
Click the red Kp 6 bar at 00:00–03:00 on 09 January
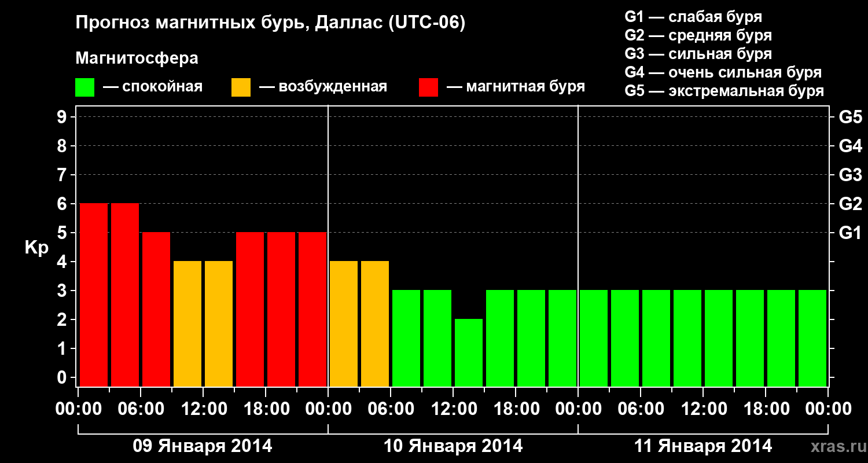94,295
